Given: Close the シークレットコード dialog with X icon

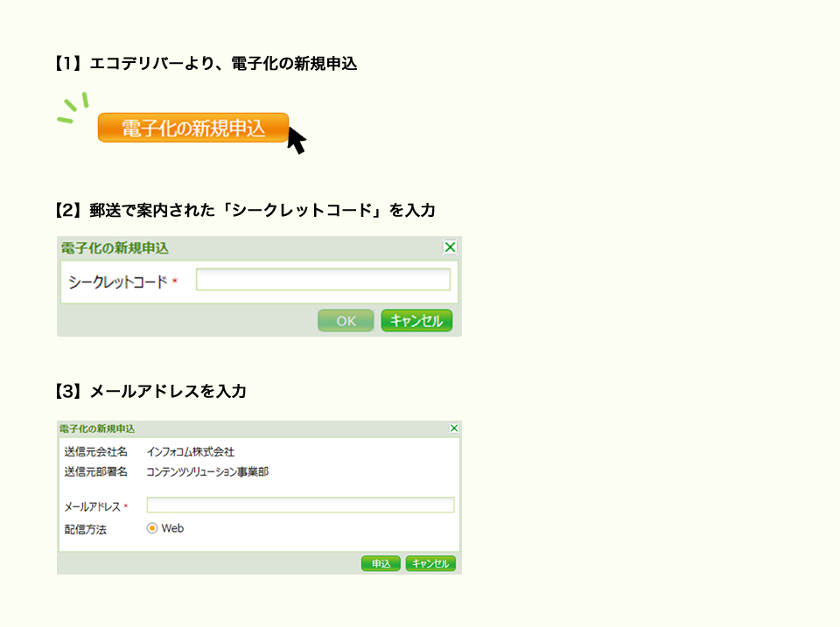Looking at the screenshot, I should click(x=450, y=247).
